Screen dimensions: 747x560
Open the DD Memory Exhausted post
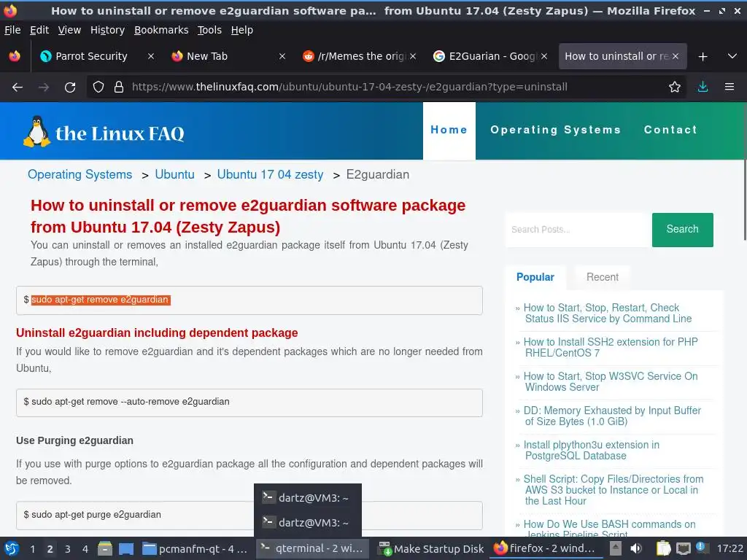[x=612, y=416]
